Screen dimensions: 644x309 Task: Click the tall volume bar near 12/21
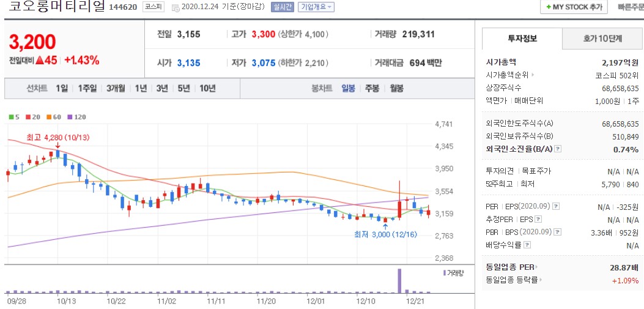click(399, 281)
